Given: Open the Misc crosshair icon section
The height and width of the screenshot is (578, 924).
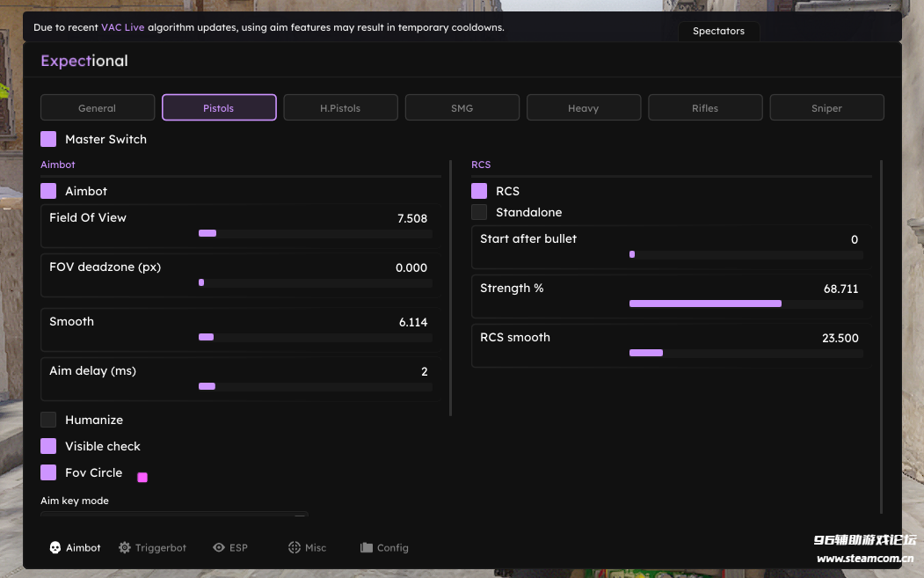Looking at the screenshot, I should point(307,548).
